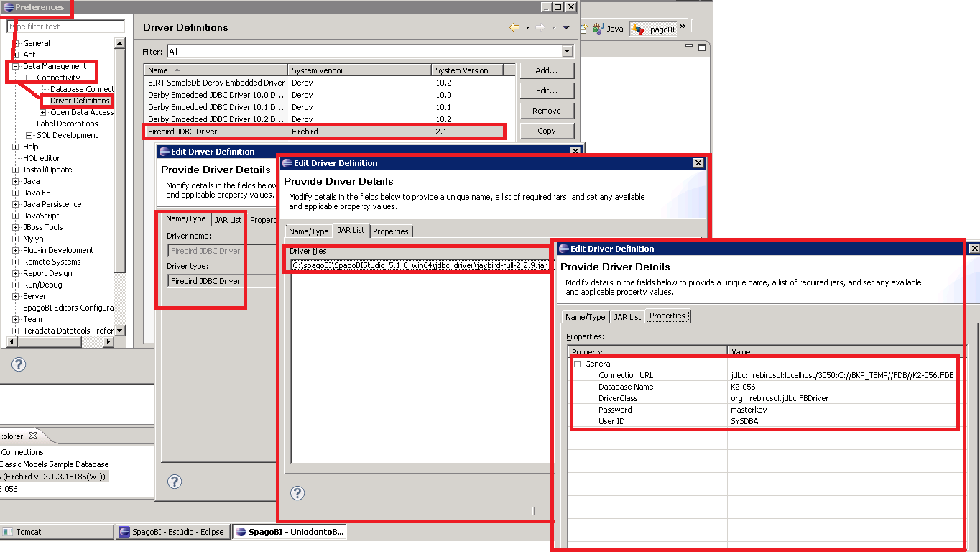Open SpagoBI - Estúdio - Eclipse taskbar item
980x552 pixels.
[172, 532]
